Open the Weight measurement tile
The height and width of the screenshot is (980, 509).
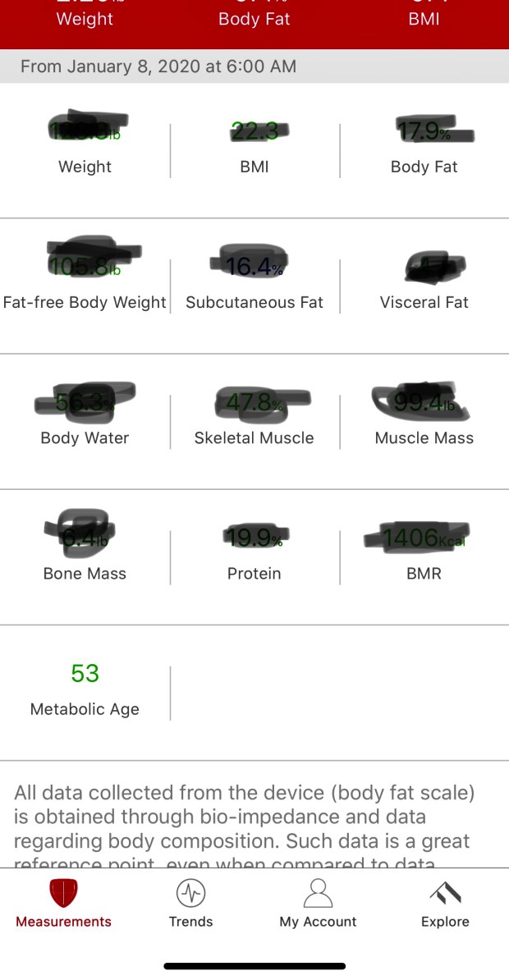pyautogui.click(x=85, y=149)
